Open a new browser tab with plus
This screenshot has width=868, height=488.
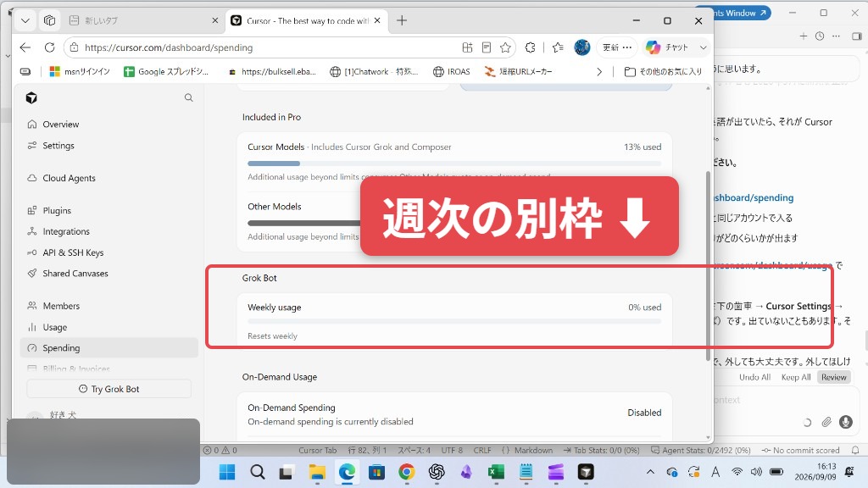pos(402,20)
